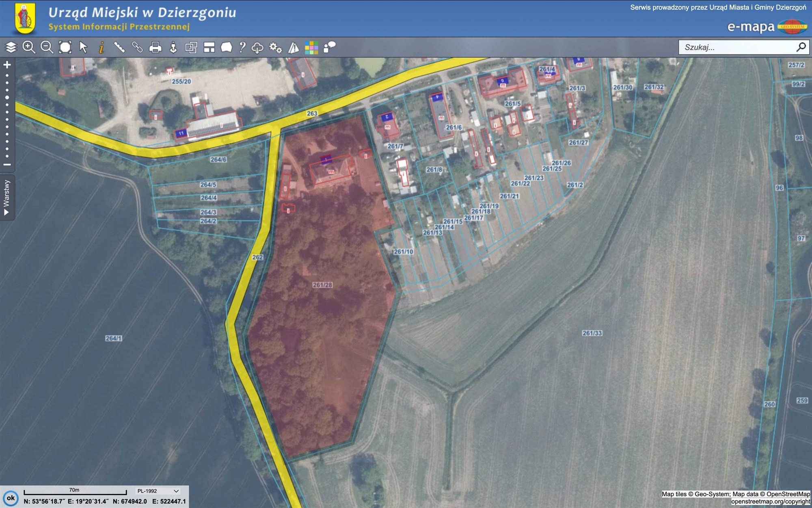The image size is (812, 508).
Task: Expand the Warstwy side panel
Action: point(7,198)
